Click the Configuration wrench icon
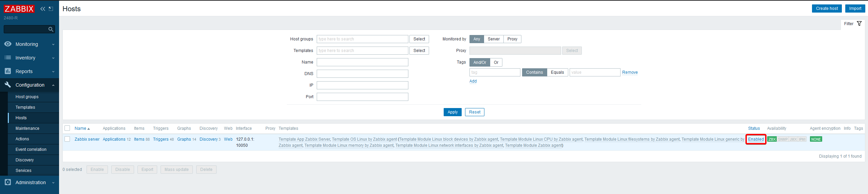Screen dimensions: 868x194 click(7, 85)
